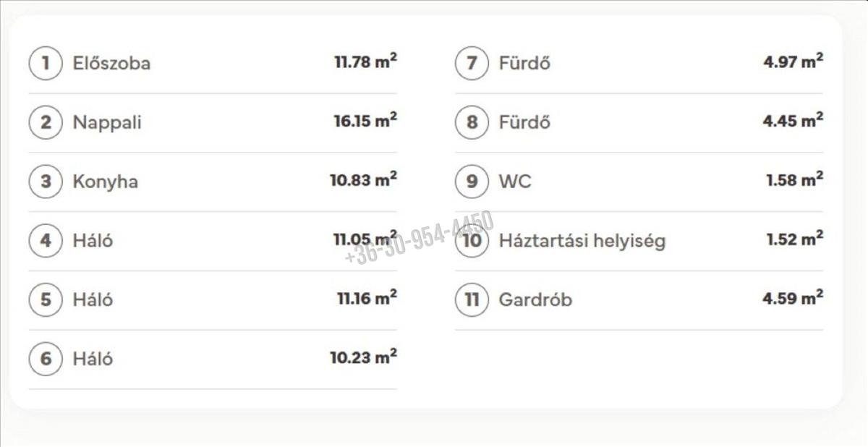Click the number 6 circle badge
Viewport: 868px width, 447px height.
46,359
